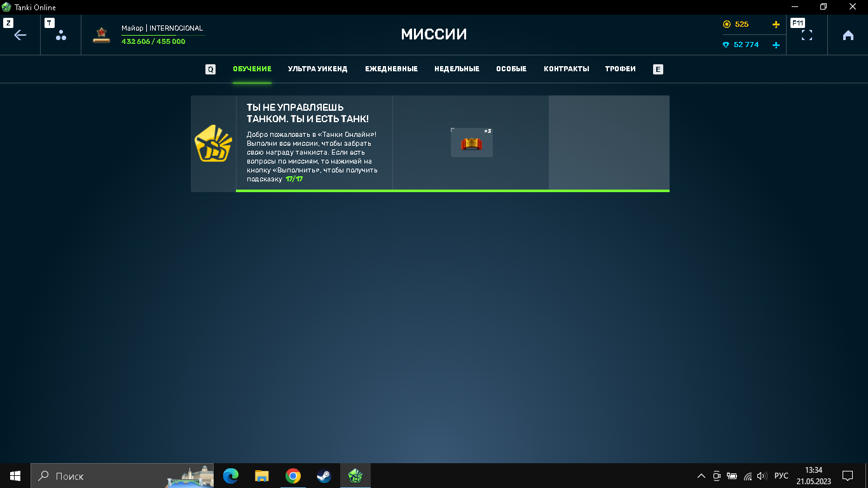Image resolution: width=868 pixels, height=488 pixels.
Task: Switch to the УЛЬТРА УИКЕНД tab
Action: tap(318, 69)
